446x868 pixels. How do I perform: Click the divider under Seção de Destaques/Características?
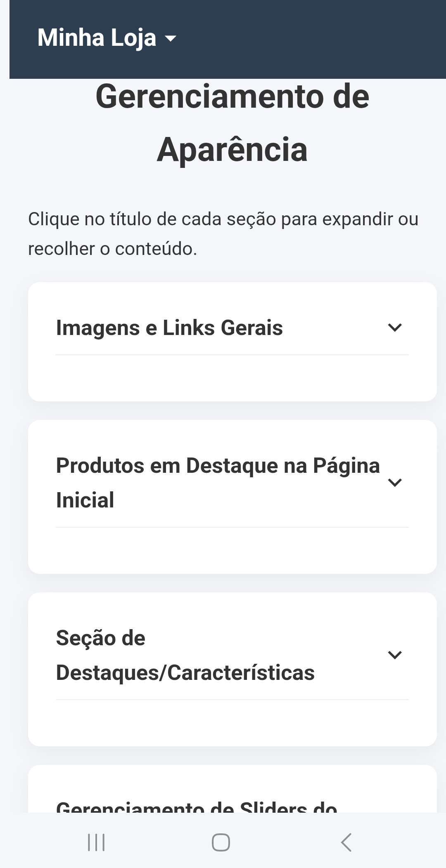click(x=232, y=700)
